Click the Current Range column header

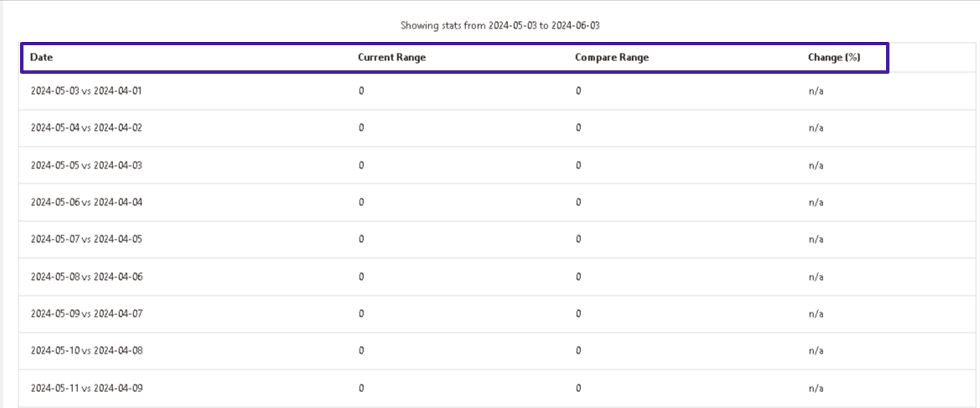pyautogui.click(x=391, y=57)
